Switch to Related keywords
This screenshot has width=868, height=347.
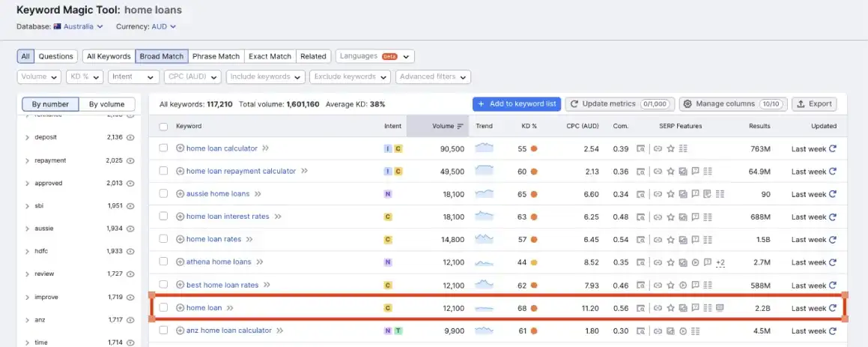[313, 56]
